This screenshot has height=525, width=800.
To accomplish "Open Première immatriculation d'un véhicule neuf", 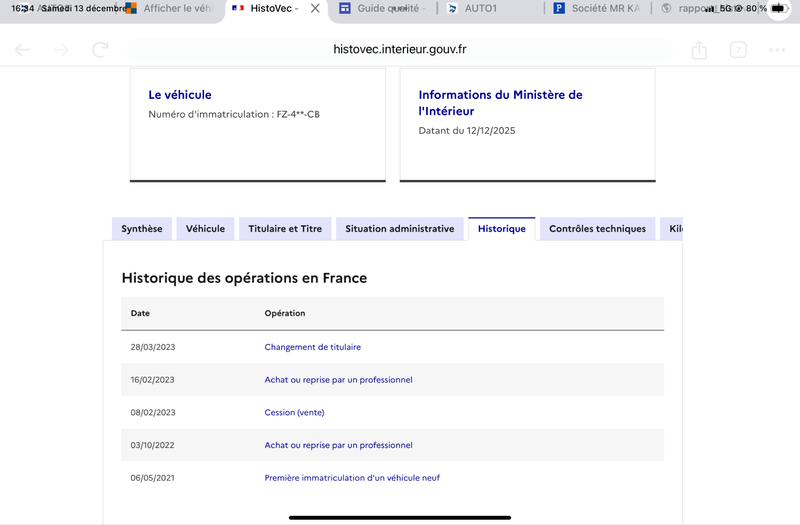I will (x=352, y=478).
